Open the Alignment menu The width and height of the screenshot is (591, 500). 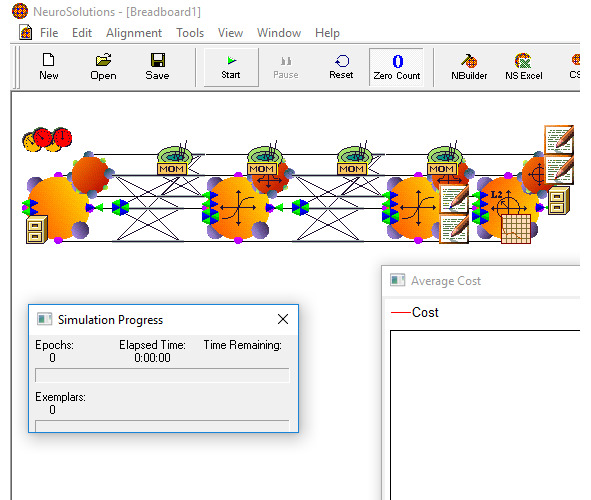134,33
